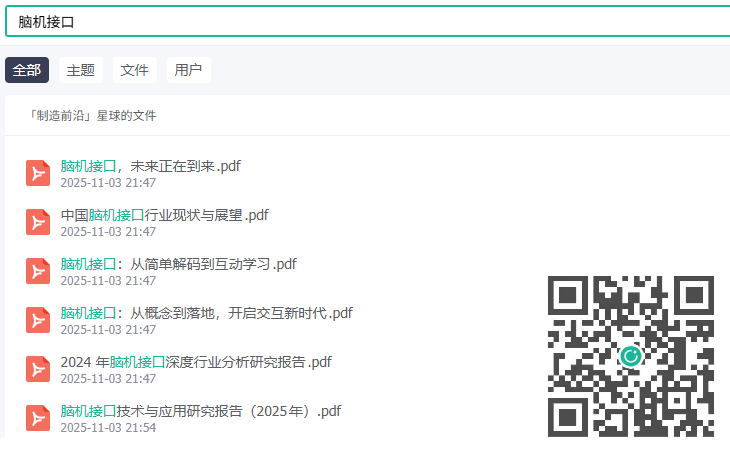Open file 脑机接口：从简单解码到互动学习.pdf
Image resolution: width=730 pixels, height=449 pixels.
point(178,264)
